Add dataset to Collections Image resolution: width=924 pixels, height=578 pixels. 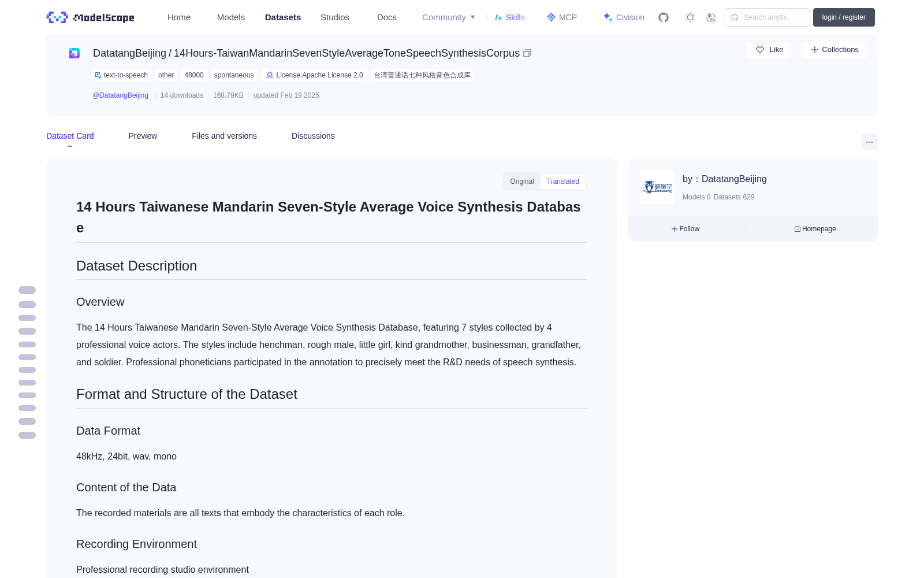[834, 50]
